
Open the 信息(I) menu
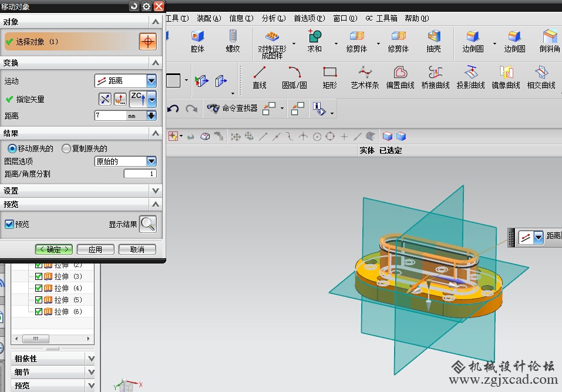241,18
